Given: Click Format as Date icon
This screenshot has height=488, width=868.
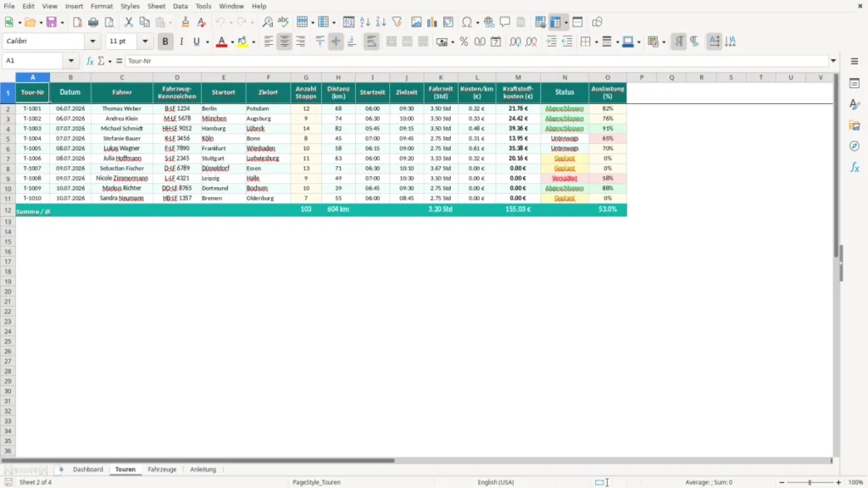Looking at the screenshot, I should (496, 42).
